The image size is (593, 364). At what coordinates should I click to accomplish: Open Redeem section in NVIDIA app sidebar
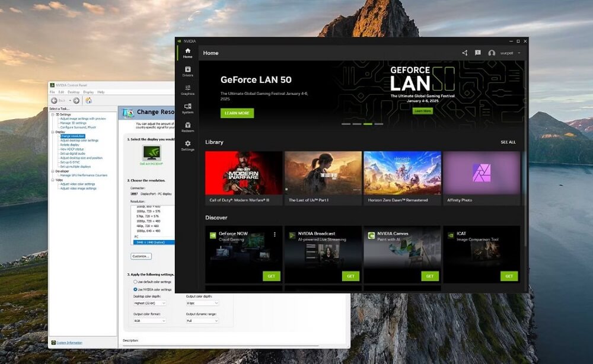click(187, 127)
